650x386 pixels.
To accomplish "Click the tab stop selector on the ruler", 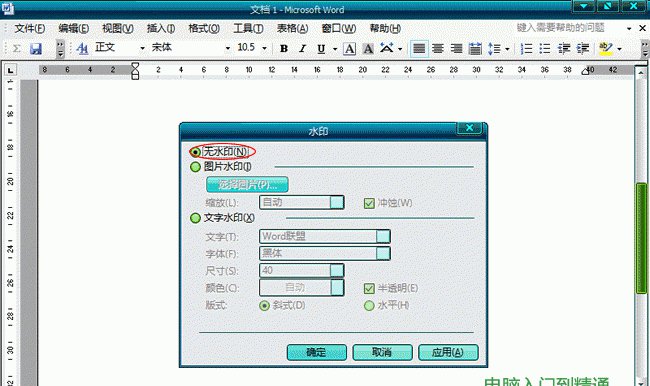I will [10, 70].
